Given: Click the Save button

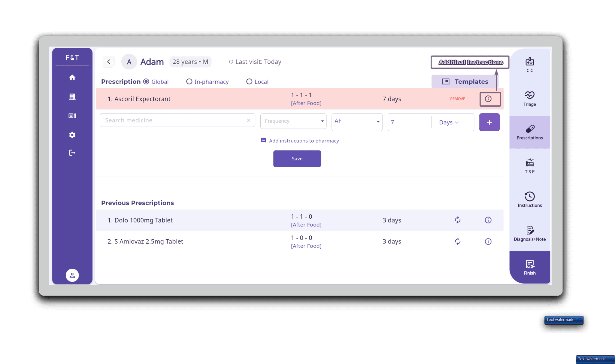Looking at the screenshot, I should point(297,159).
